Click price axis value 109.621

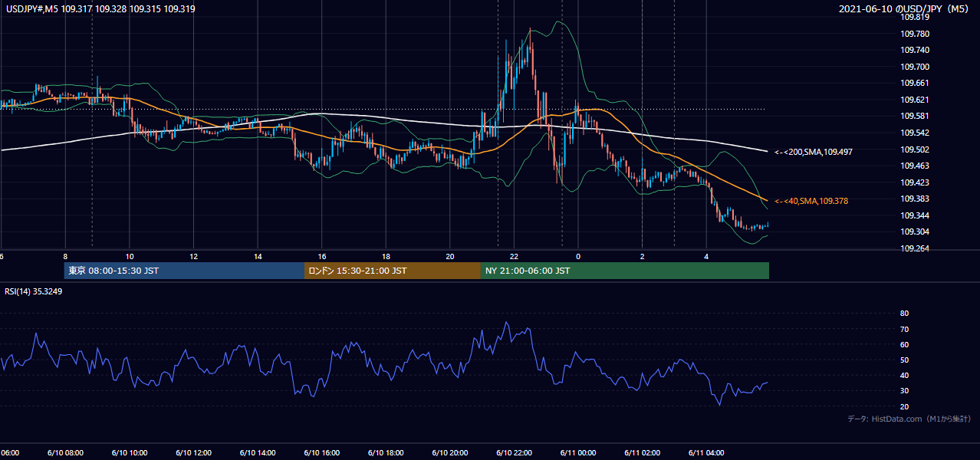(915, 100)
